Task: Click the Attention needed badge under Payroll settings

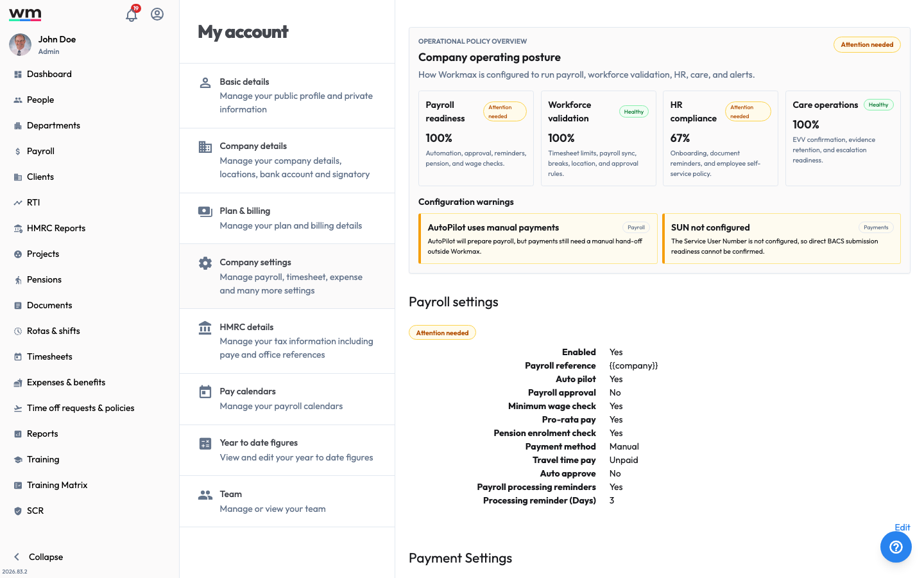Action: click(x=442, y=333)
